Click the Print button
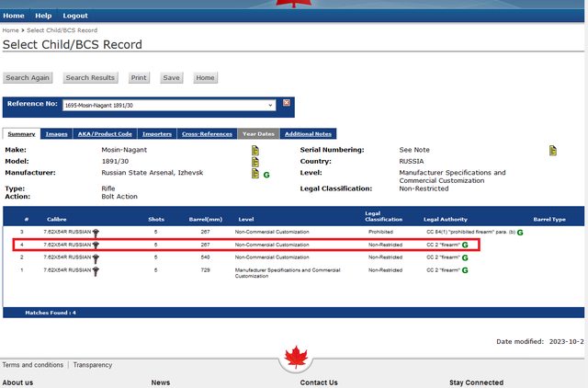588x388 pixels. (x=138, y=78)
